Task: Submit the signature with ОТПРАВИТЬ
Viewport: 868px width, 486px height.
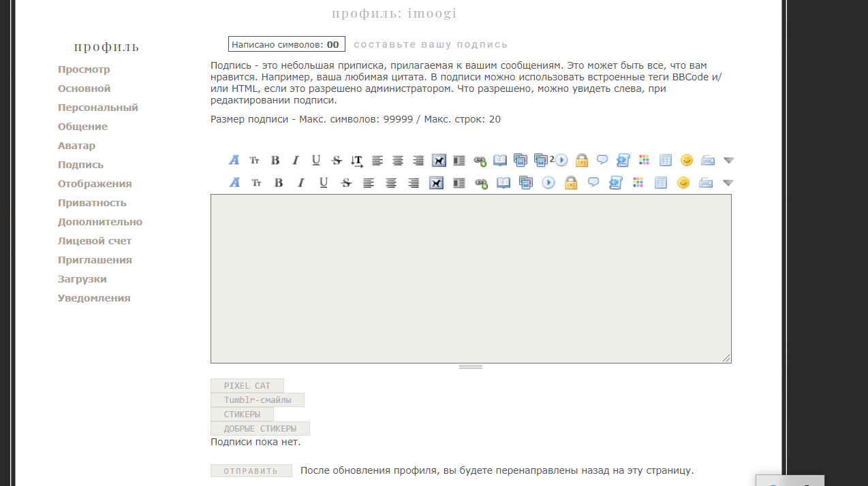Action: tap(251, 471)
